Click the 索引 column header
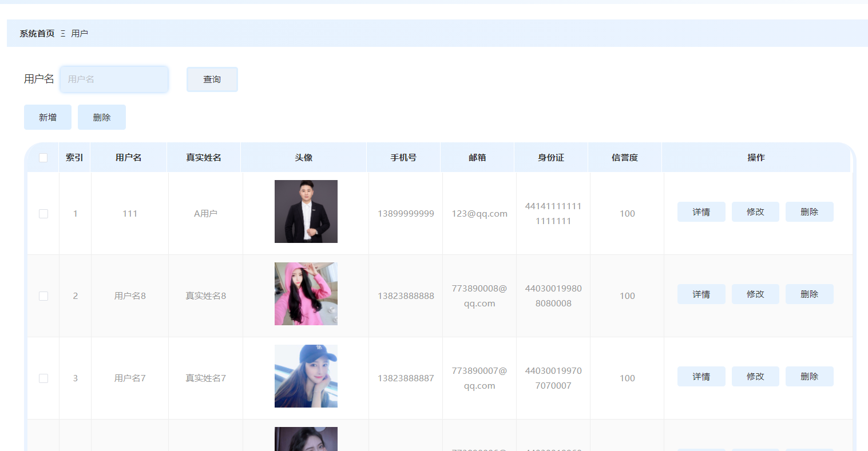This screenshot has width=868, height=451. (74, 158)
